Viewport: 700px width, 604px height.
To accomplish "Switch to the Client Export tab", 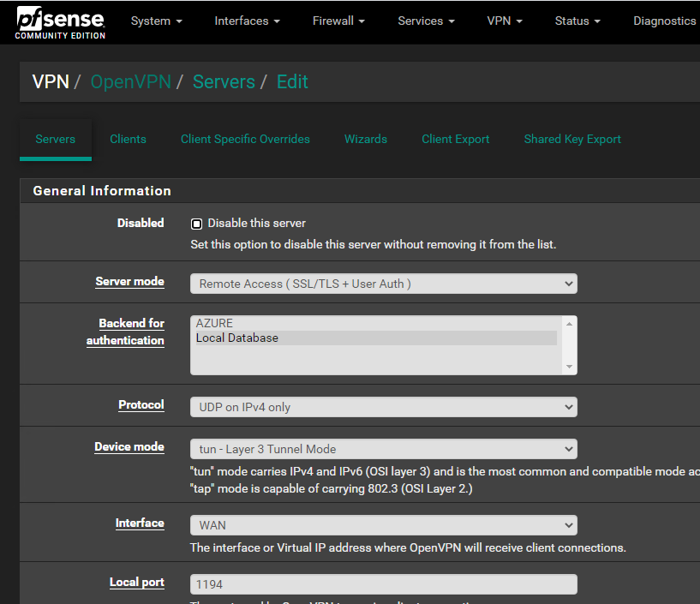I will point(456,139).
